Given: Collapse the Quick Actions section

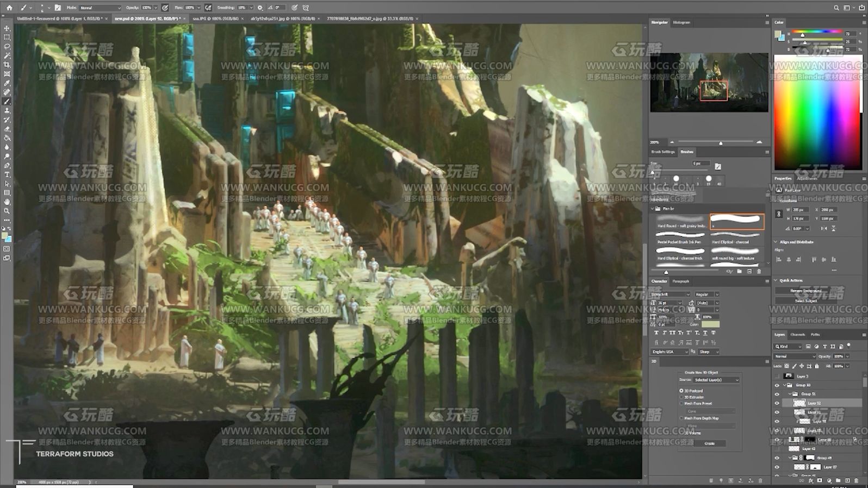Looking at the screenshot, I should 776,280.
